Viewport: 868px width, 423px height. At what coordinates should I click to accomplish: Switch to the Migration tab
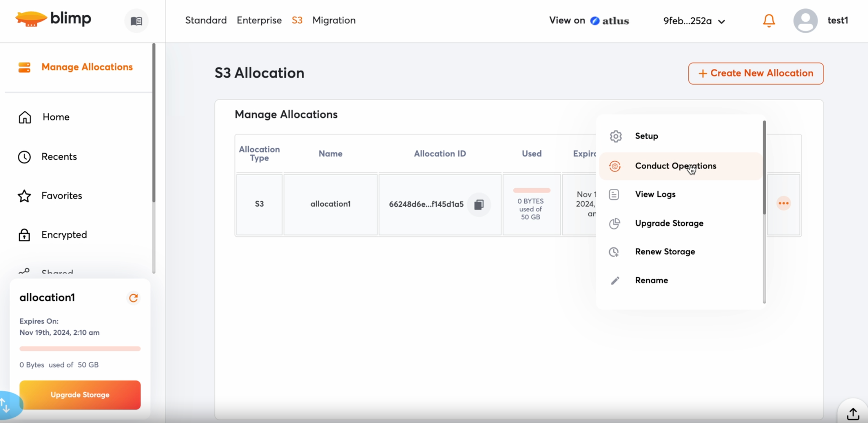pos(334,20)
